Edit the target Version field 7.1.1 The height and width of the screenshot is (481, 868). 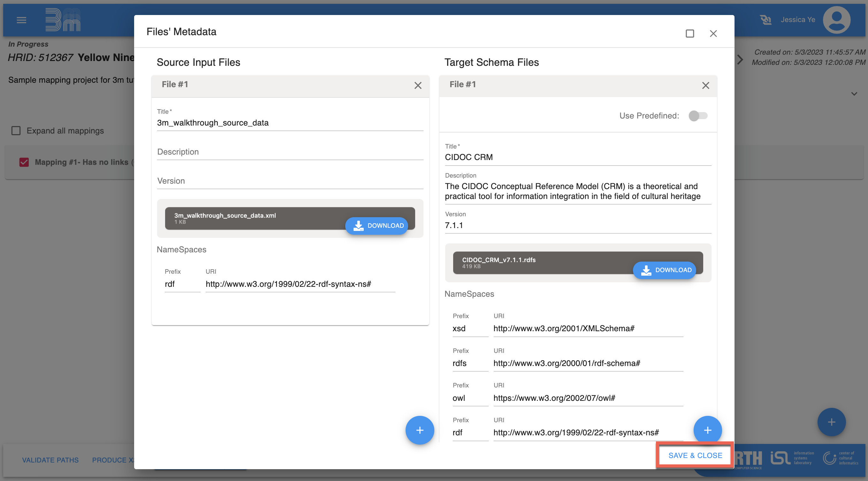point(577,225)
